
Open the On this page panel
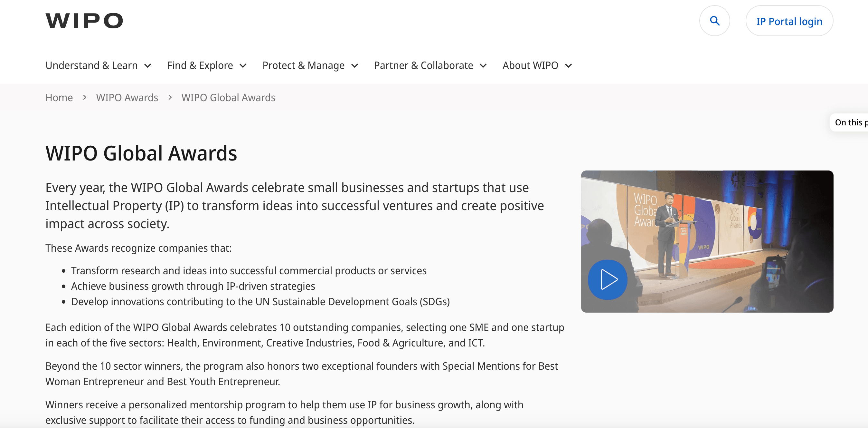click(x=850, y=122)
